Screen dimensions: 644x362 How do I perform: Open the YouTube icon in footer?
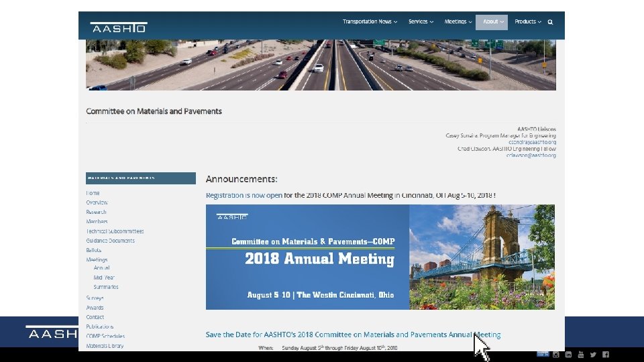(581, 354)
